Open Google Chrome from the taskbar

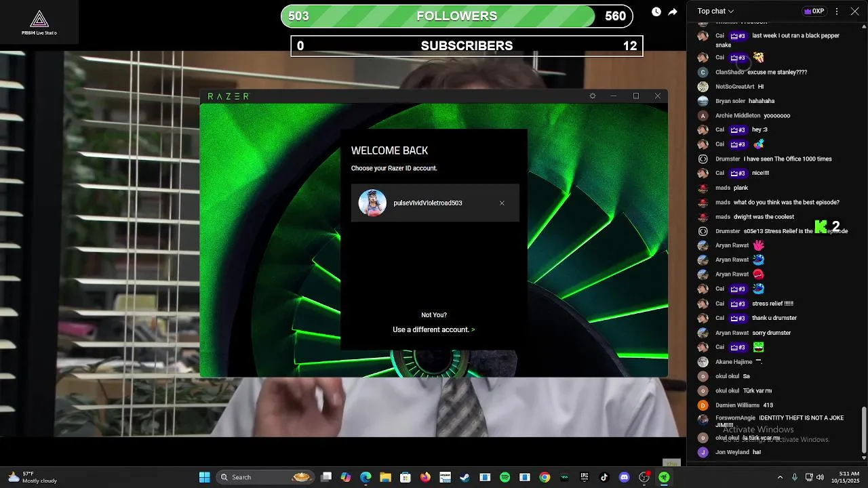click(x=545, y=477)
